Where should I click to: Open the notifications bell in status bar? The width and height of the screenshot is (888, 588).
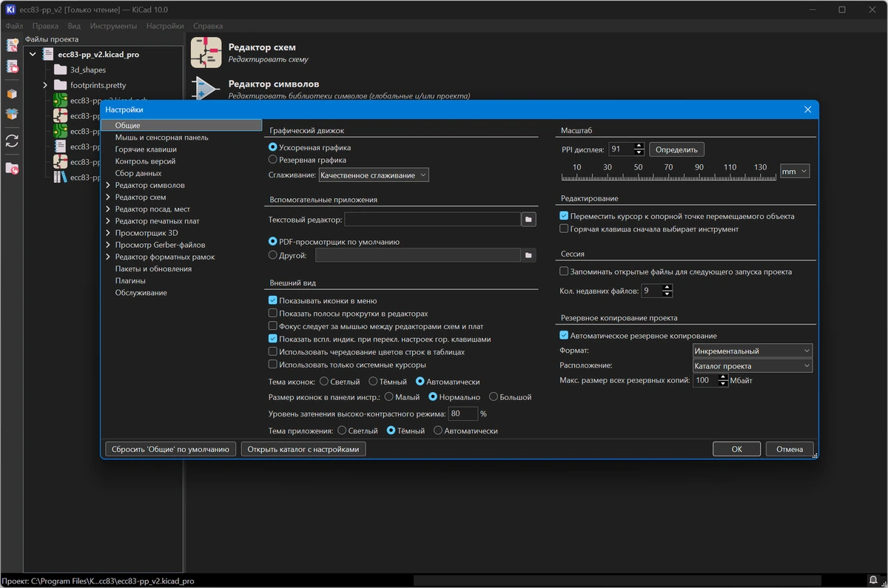coord(873,581)
